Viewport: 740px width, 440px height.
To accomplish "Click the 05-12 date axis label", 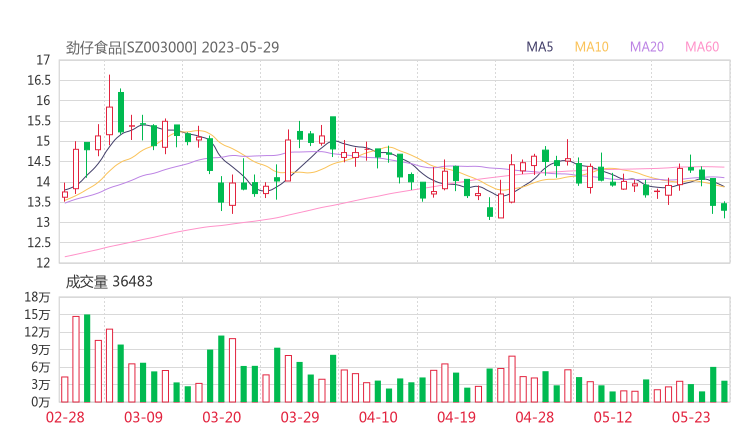I will click(613, 417).
